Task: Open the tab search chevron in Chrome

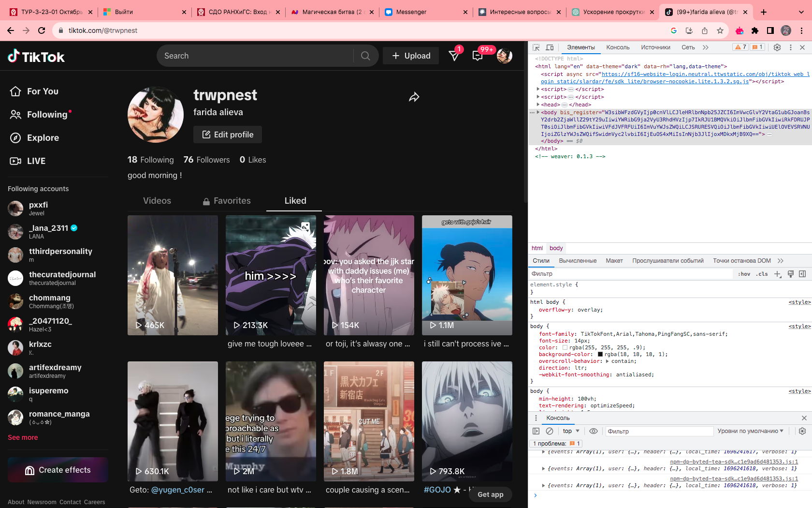Action: [801, 12]
